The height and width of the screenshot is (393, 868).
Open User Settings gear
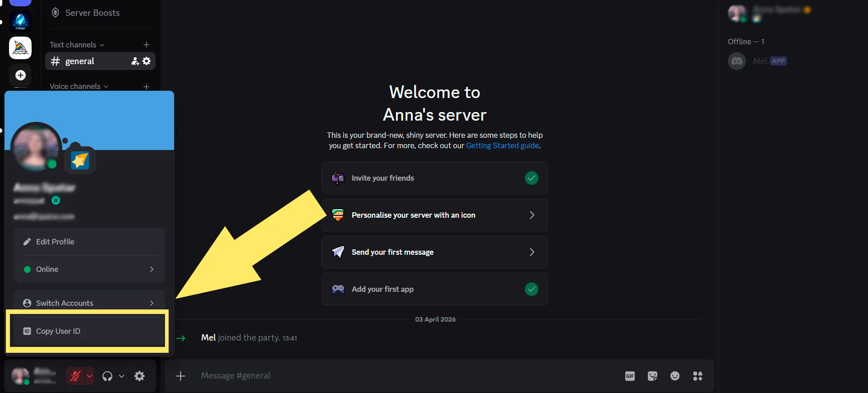coord(140,376)
